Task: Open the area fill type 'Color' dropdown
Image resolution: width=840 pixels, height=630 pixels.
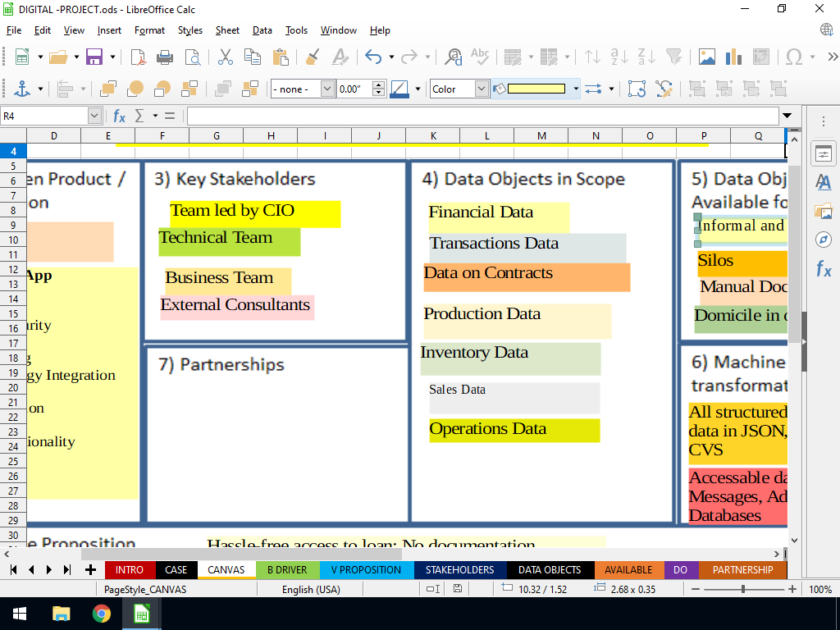Action: pos(482,89)
